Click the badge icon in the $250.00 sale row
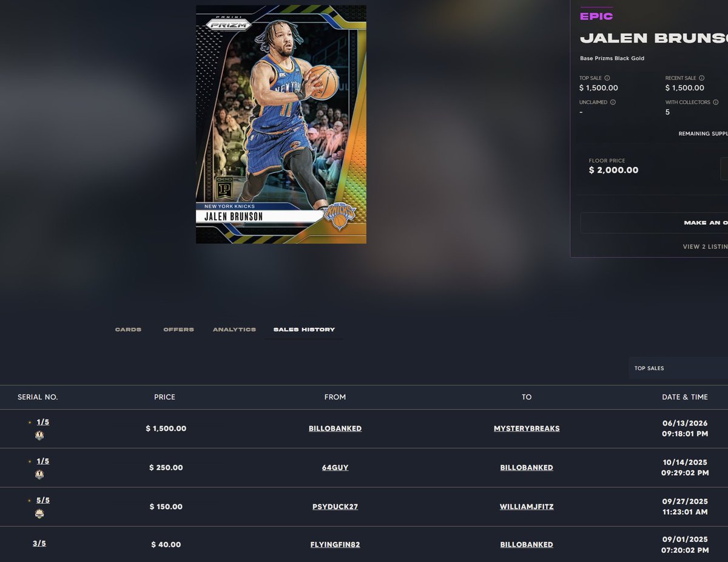 [x=39, y=475]
